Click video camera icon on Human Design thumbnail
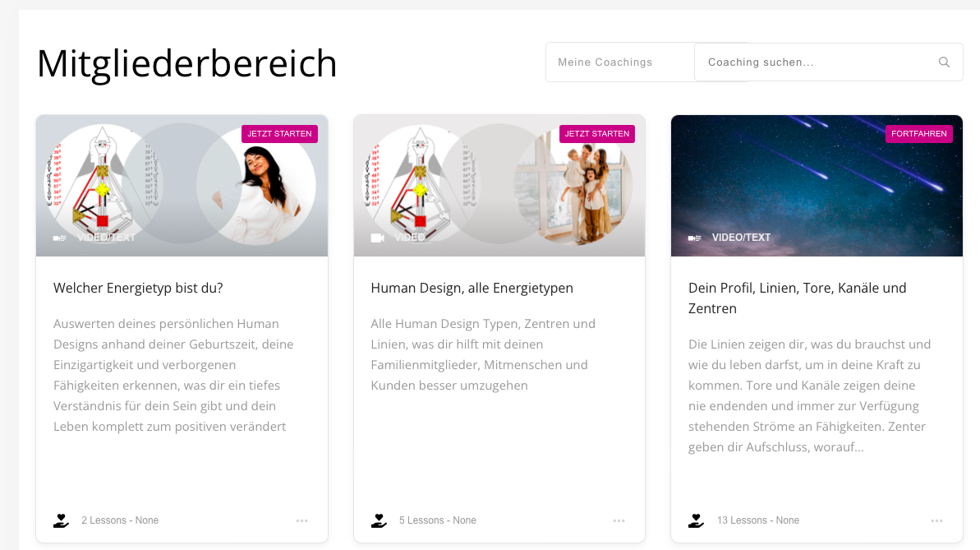 tap(378, 238)
